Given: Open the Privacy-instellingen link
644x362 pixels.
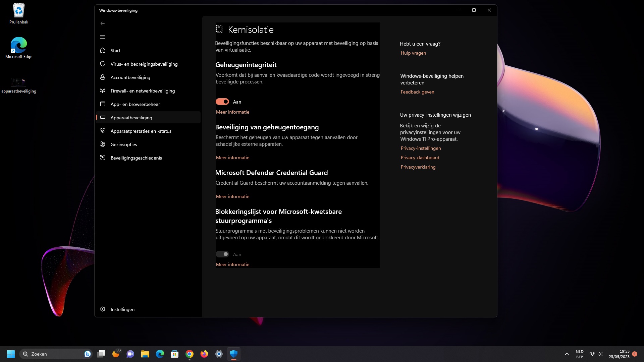Looking at the screenshot, I should [421, 148].
